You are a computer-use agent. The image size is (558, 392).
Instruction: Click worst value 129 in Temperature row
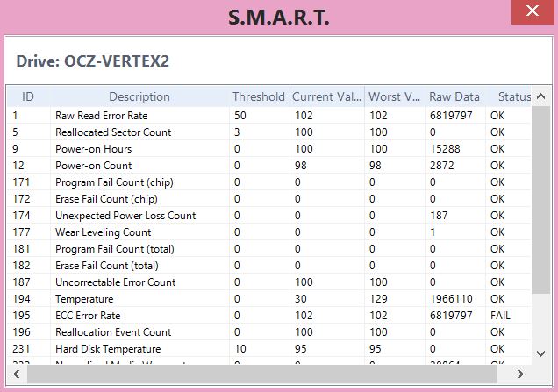378,299
